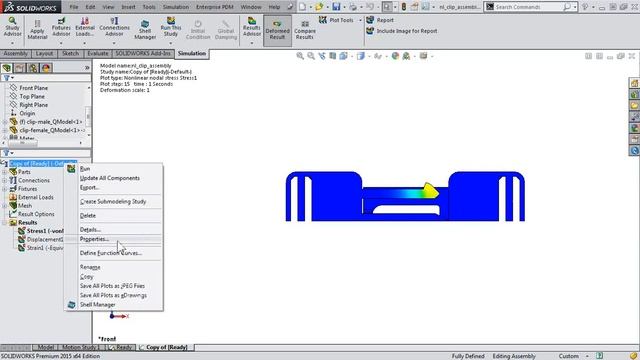Screen dimensions: 640x360
Task: Click Zoom to Fit in view toolbar
Action: pos(300,56)
